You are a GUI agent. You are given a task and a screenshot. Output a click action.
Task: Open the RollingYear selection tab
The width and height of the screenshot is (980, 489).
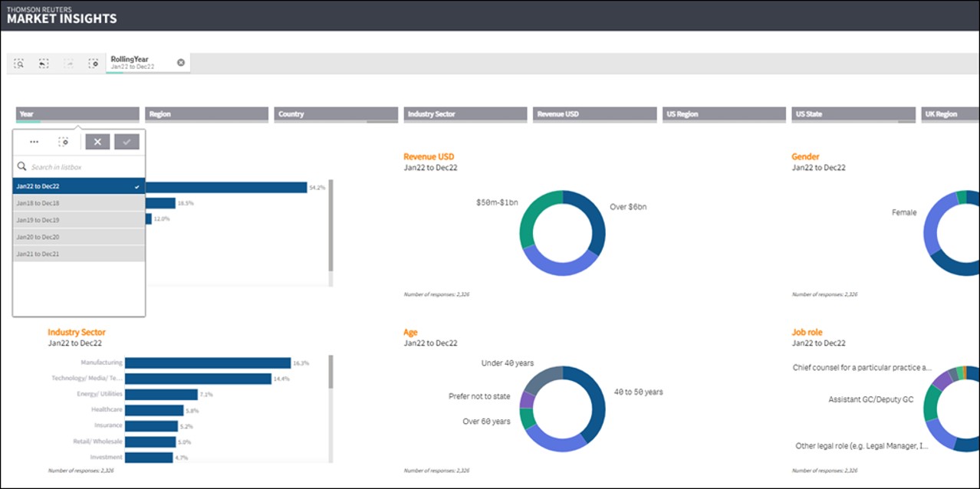140,63
